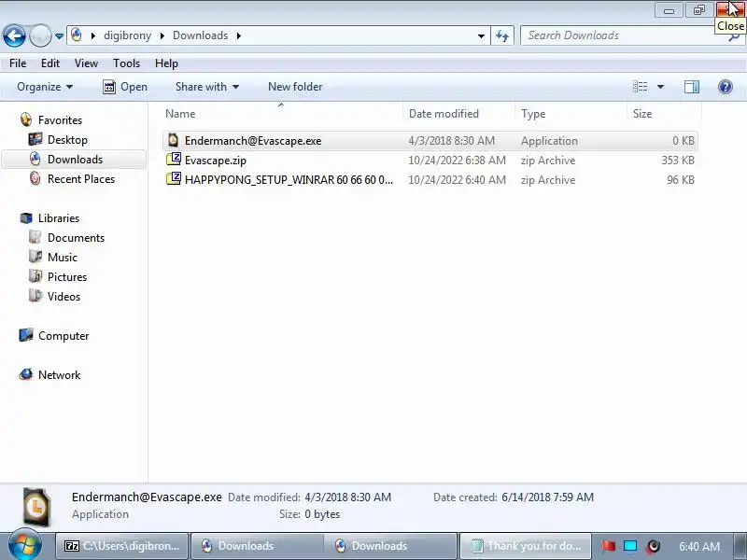Screen dimensions: 747x560
Task: Open the view options dropdown arrow
Action: pyautogui.click(x=660, y=87)
